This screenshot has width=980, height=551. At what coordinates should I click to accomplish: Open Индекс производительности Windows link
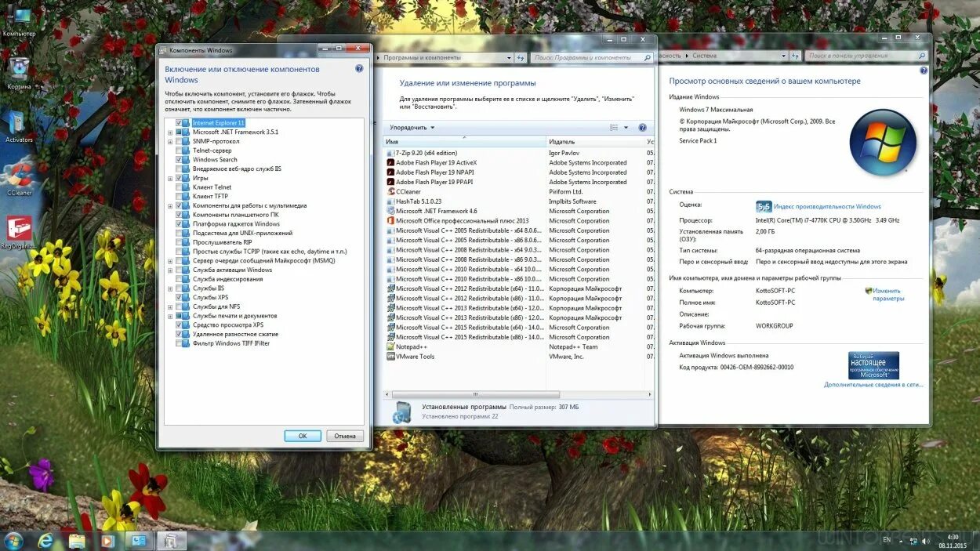827,207
